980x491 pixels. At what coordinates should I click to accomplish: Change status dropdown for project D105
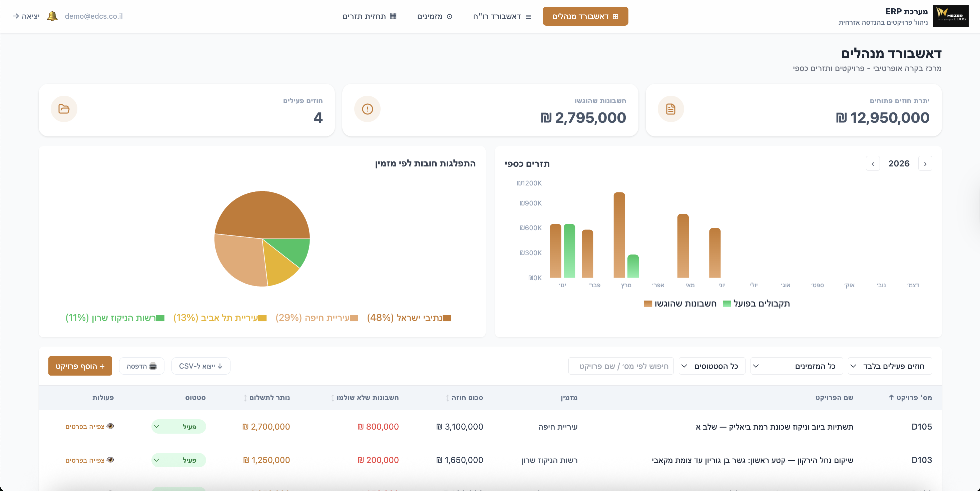click(178, 426)
